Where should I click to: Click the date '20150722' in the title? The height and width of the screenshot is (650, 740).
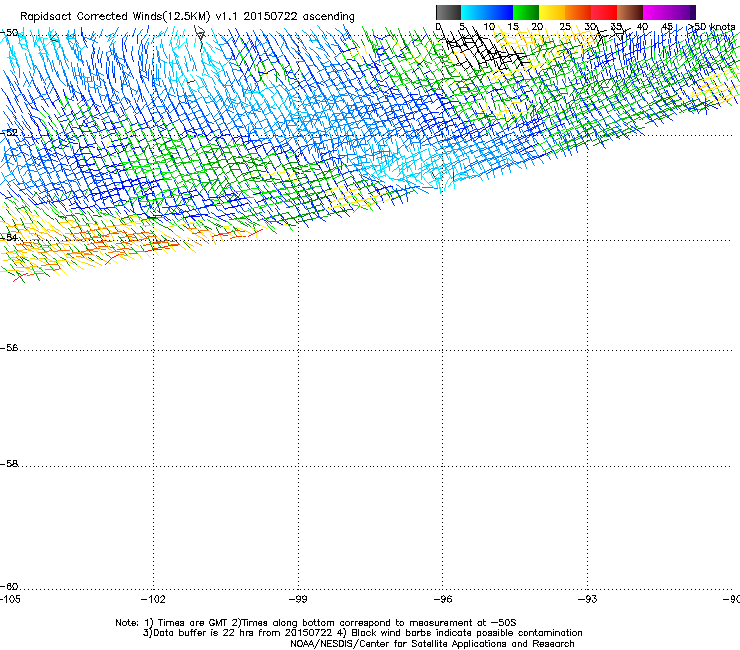[270, 17]
